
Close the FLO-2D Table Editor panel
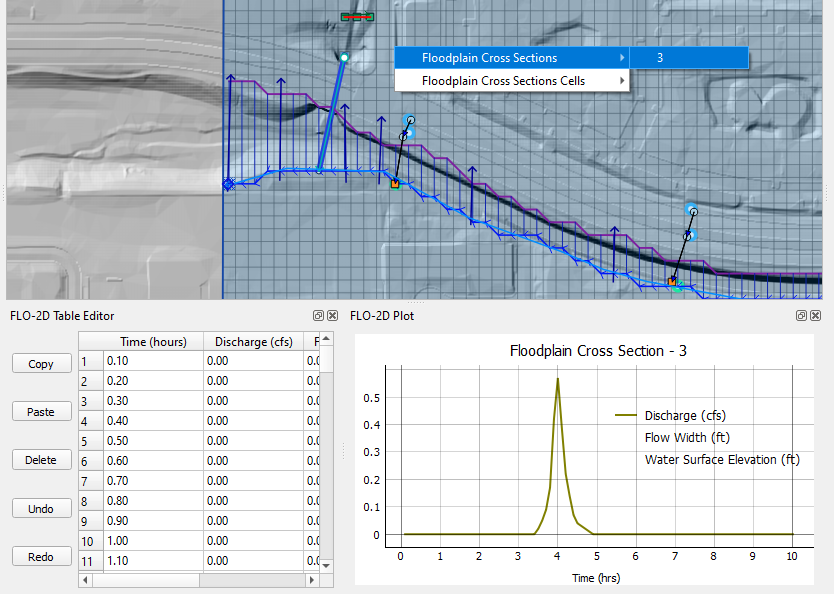(x=331, y=315)
